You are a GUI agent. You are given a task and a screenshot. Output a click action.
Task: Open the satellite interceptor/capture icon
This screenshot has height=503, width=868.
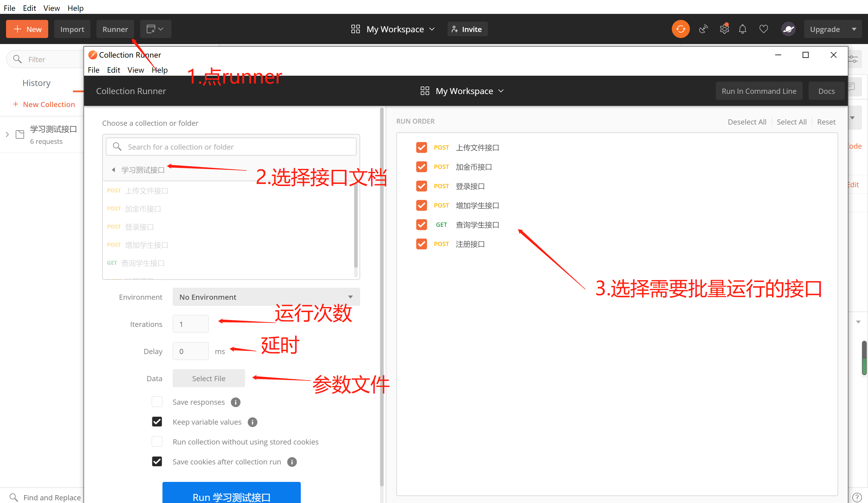tap(703, 29)
